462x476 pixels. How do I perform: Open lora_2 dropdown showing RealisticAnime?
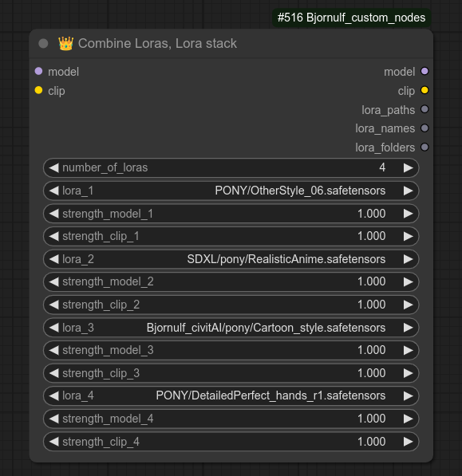231,259
